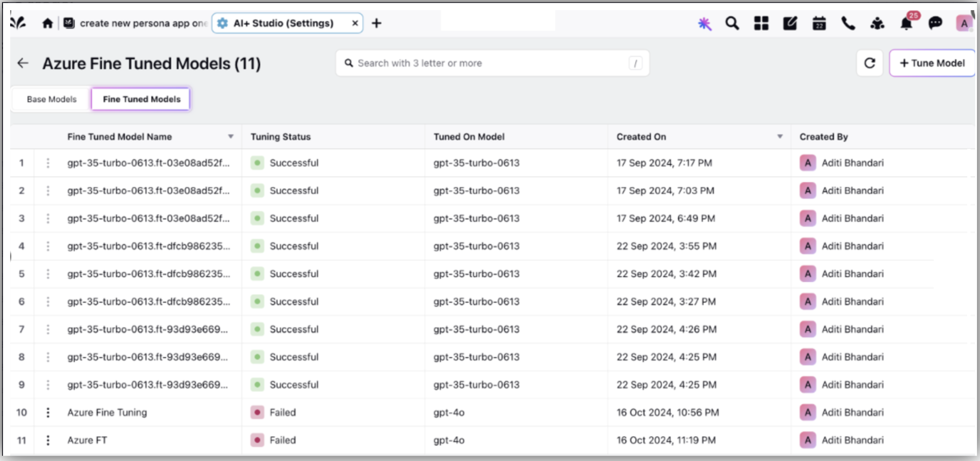Select the AI+ Studio (Settings) tab

click(x=287, y=23)
